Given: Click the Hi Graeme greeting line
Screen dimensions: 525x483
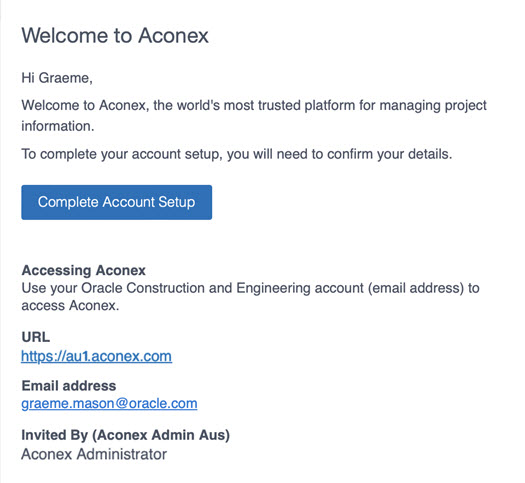Looking at the screenshot, I should point(57,78).
